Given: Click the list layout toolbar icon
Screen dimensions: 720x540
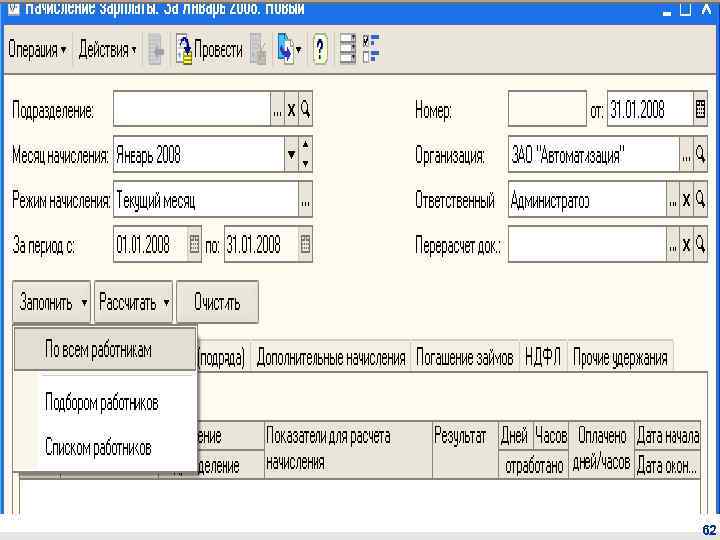Looking at the screenshot, I should pyautogui.click(x=348, y=49).
